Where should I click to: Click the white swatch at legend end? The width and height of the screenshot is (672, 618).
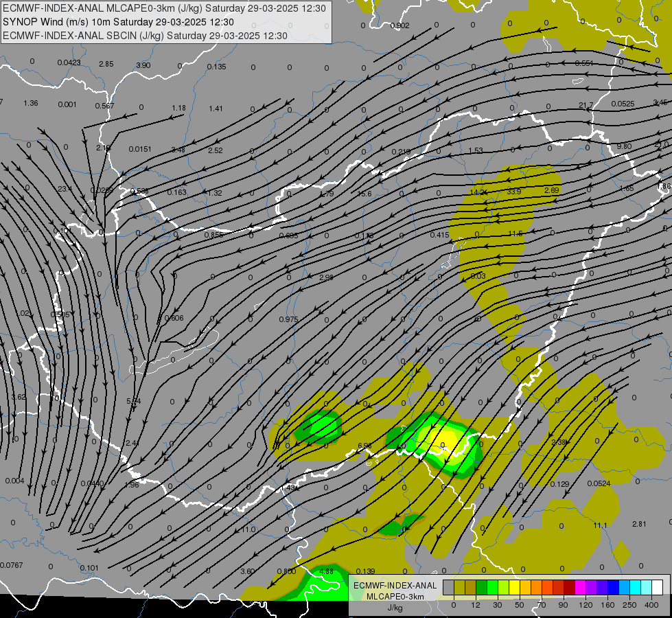coord(658,587)
